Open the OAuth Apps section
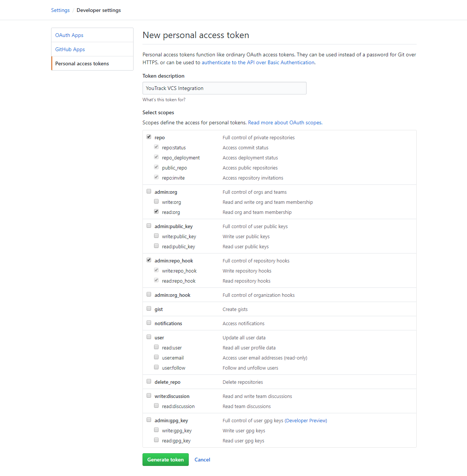 69,35
